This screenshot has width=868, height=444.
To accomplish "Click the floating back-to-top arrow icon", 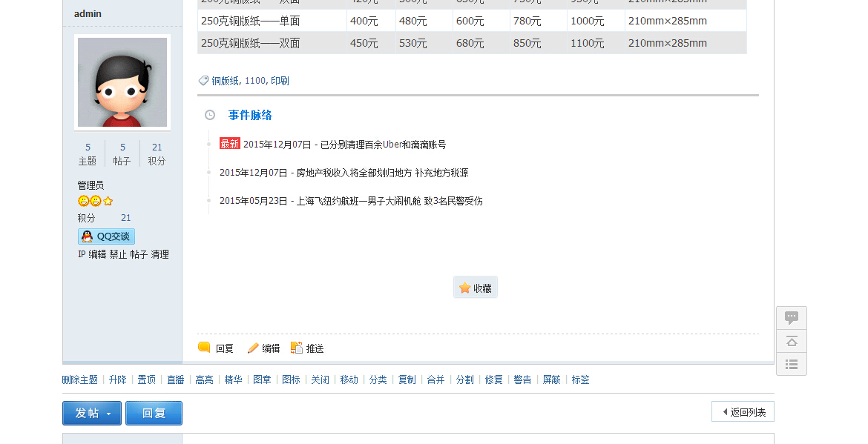I will click(x=791, y=341).
